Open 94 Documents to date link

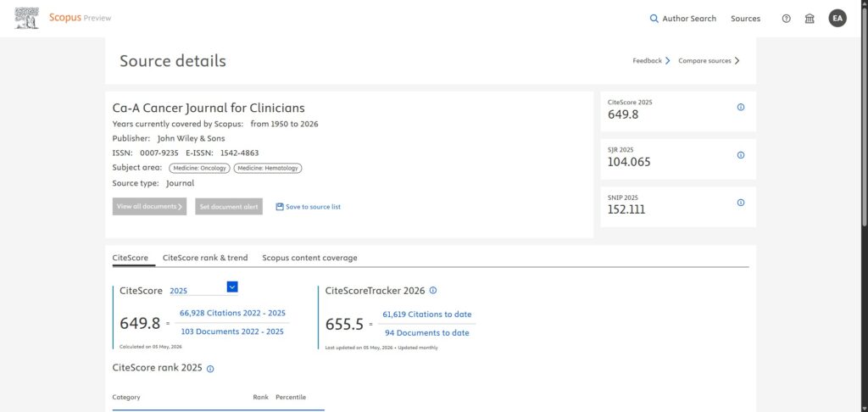[427, 333]
